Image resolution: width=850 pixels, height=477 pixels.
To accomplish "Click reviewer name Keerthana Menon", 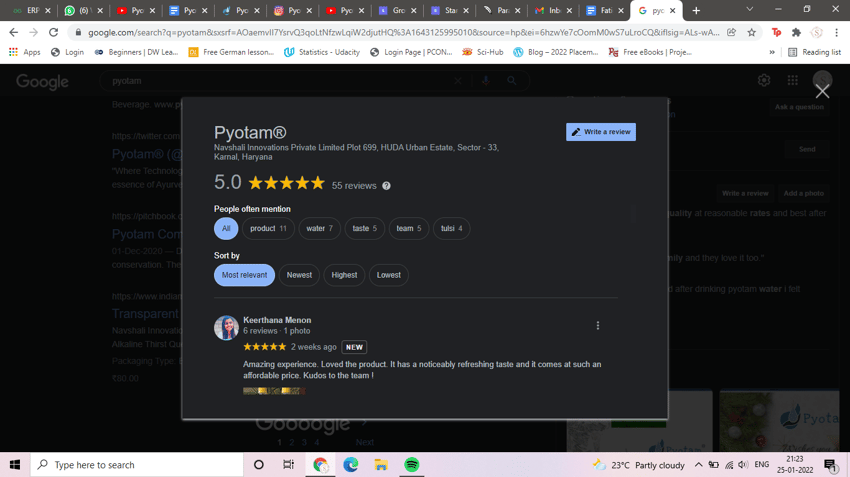I will click(x=277, y=320).
